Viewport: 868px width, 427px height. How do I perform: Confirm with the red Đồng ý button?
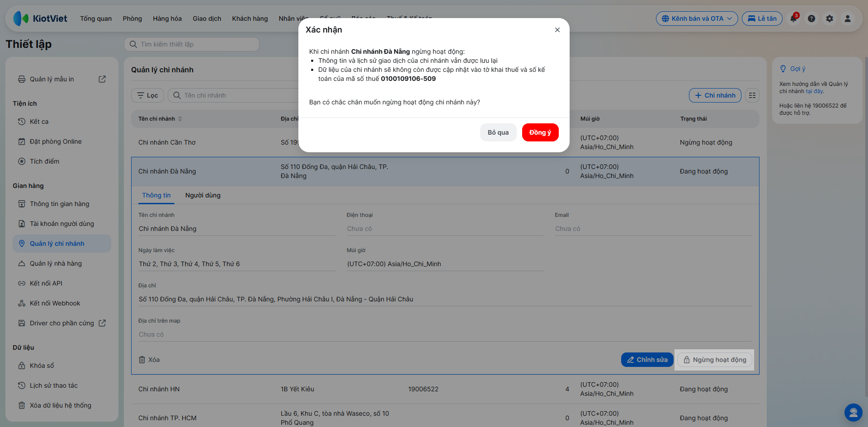coord(540,132)
